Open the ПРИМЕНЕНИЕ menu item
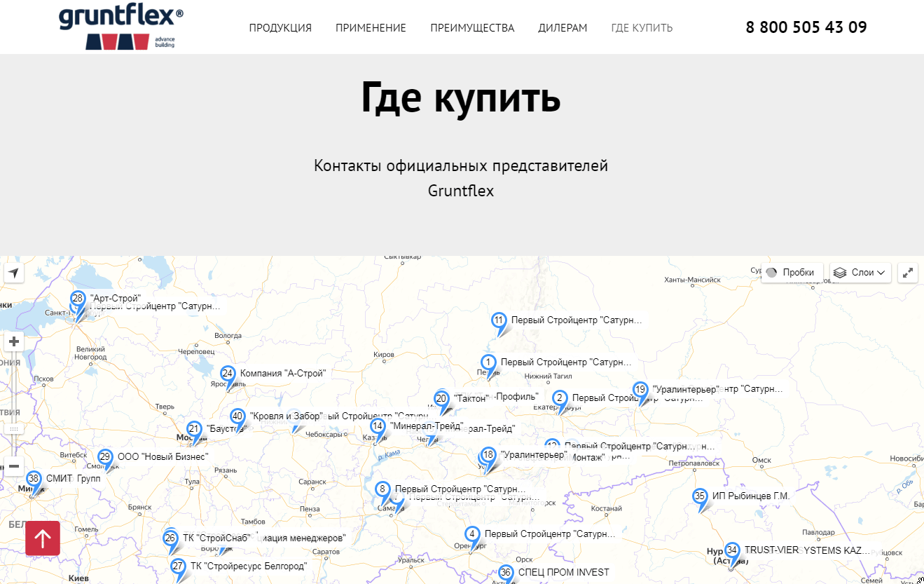This screenshot has height=584, width=924. [x=371, y=28]
